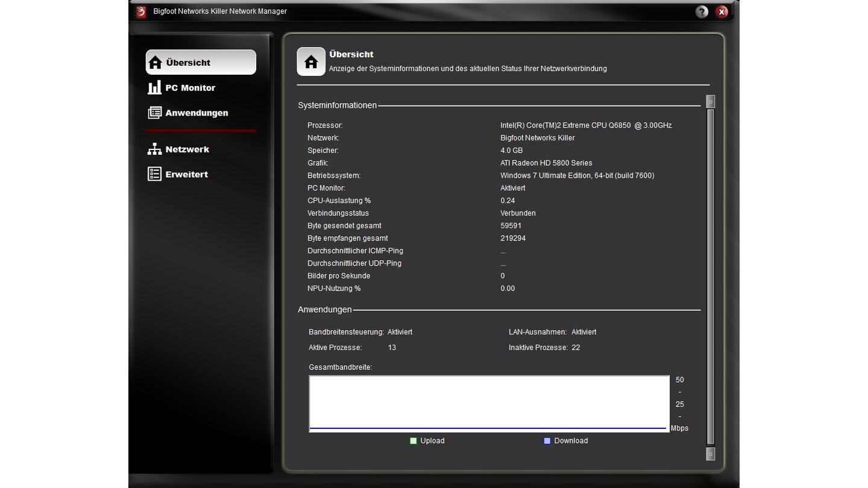
Task: Click the vertical scrollbar thumb
Action: point(710,277)
